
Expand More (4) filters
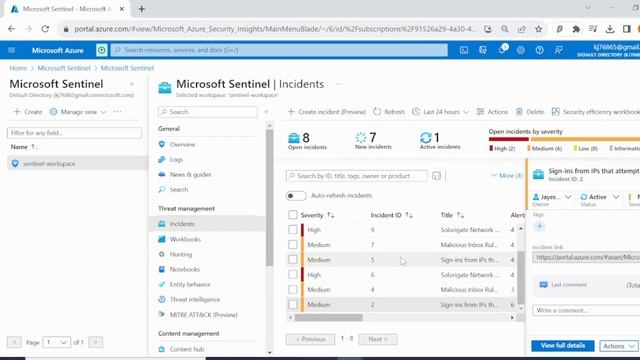(506, 176)
